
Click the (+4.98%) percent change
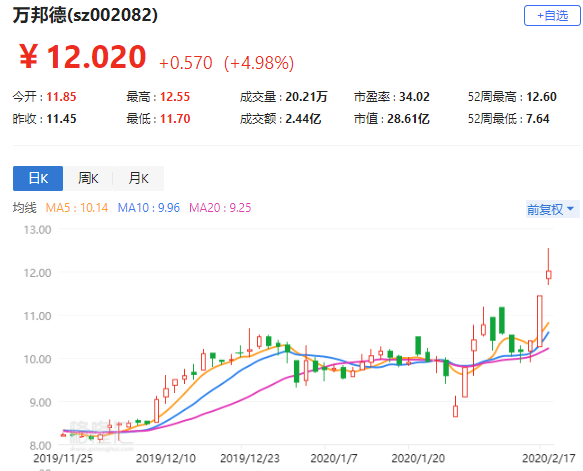tap(259, 63)
